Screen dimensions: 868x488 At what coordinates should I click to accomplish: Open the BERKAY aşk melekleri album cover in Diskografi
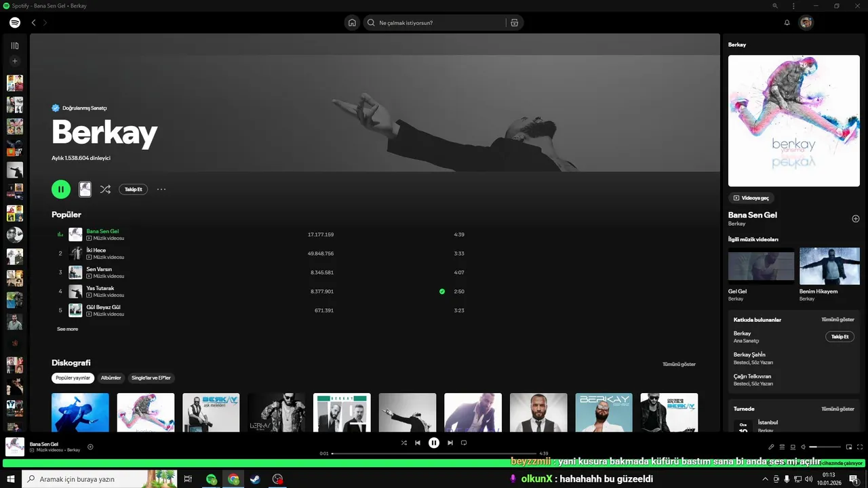pyautogui.click(x=211, y=412)
